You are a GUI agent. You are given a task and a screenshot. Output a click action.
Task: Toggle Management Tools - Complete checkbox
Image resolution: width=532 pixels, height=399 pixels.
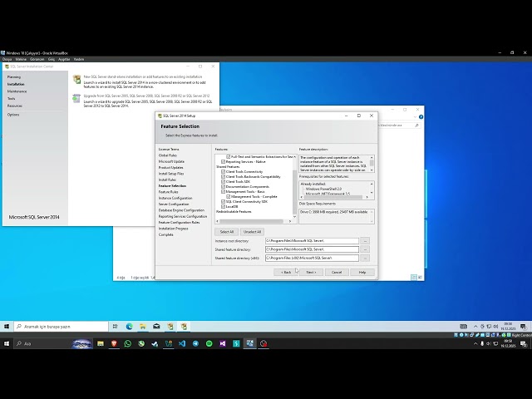229,196
